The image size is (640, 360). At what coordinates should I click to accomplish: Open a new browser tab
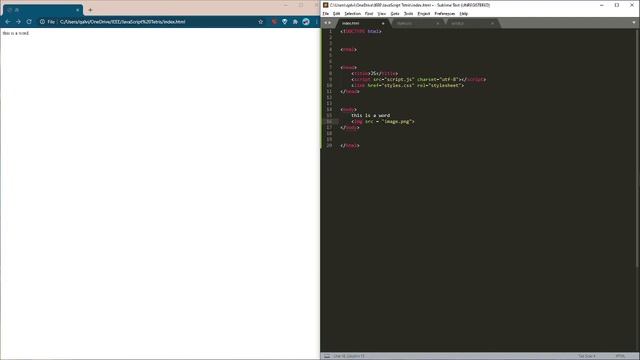[90, 10]
